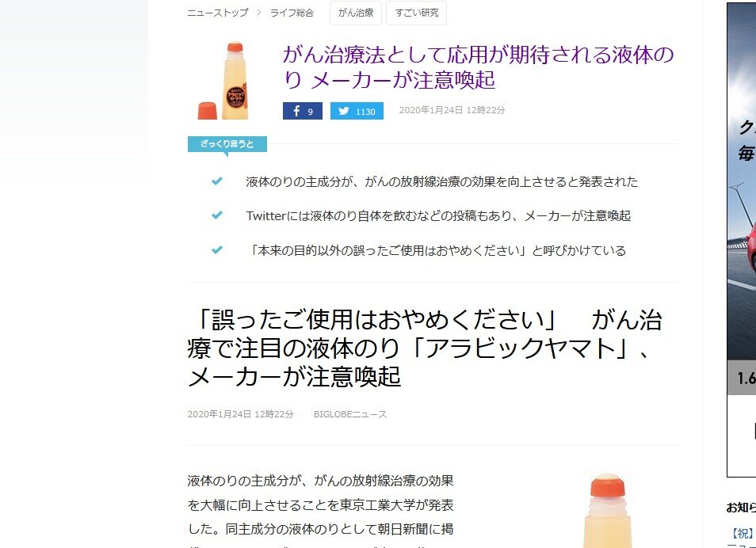Open the 【祝】 link under お知らせ
The image size is (756, 548).
click(x=742, y=533)
